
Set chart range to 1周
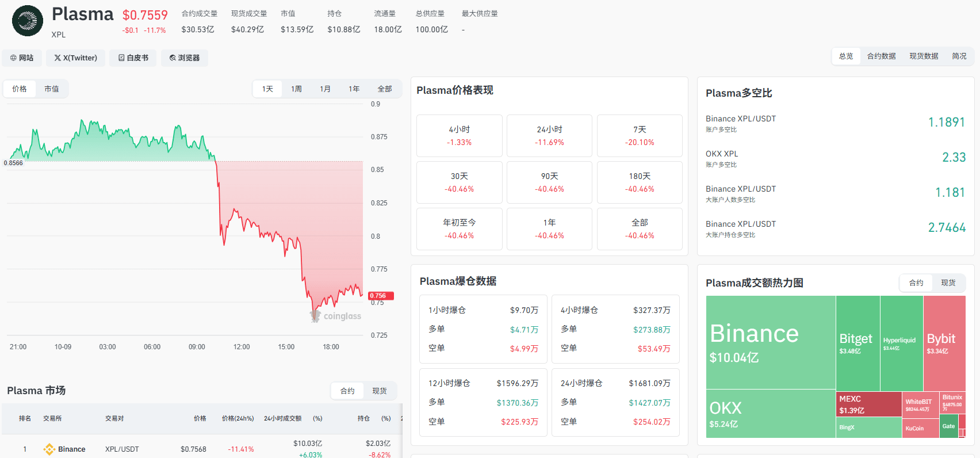(296, 89)
